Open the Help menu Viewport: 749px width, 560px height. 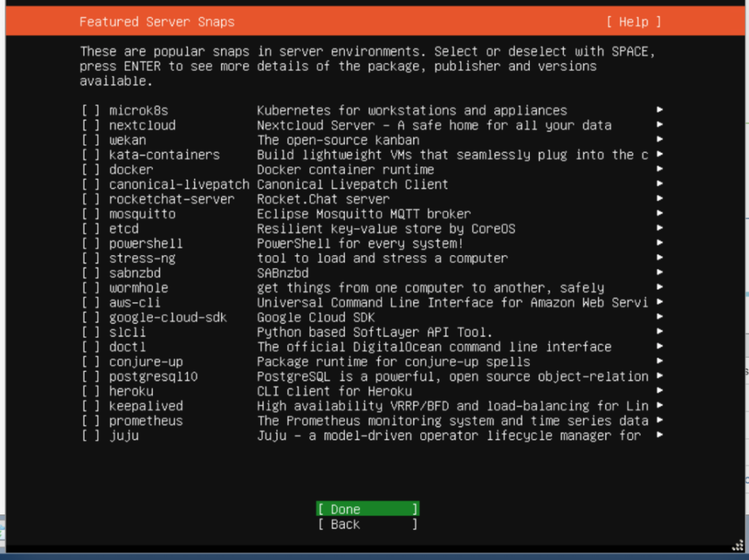634,22
